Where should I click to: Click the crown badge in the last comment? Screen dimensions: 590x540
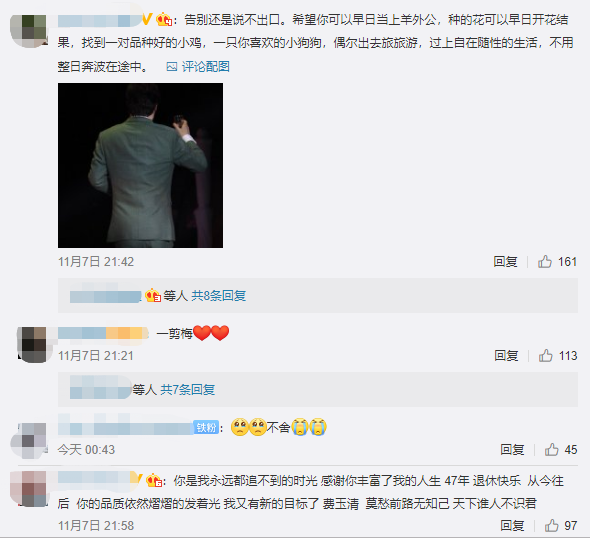pyautogui.click(x=154, y=480)
